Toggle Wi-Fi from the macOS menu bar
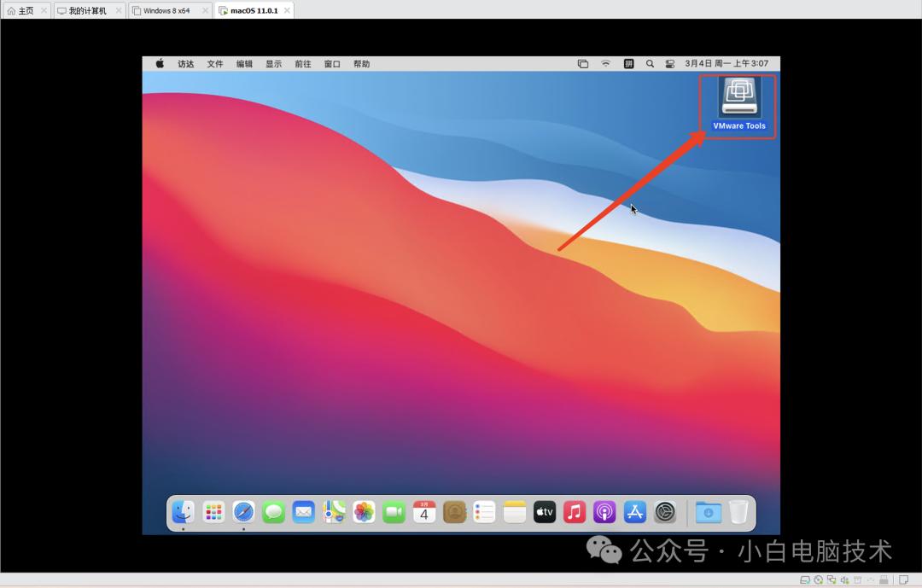This screenshot has width=922, height=588. click(x=606, y=62)
